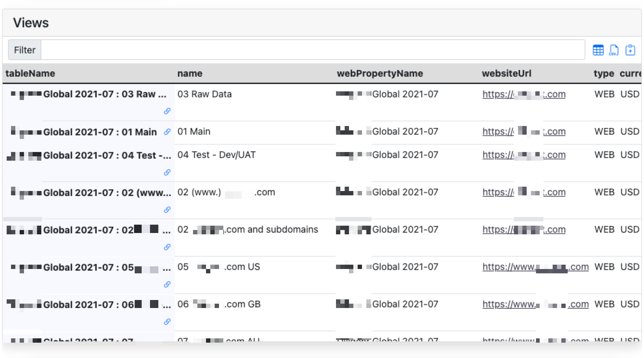This screenshot has height=358, width=644.
Task: Open the websiteUrl link in the 03 Raw Data row
Action: pos(523,94)
